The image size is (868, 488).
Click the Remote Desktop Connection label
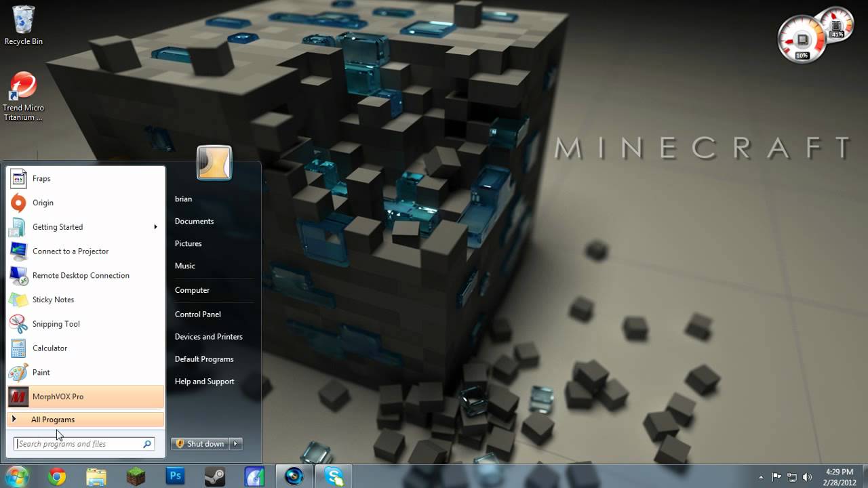[x=81, y=275]
